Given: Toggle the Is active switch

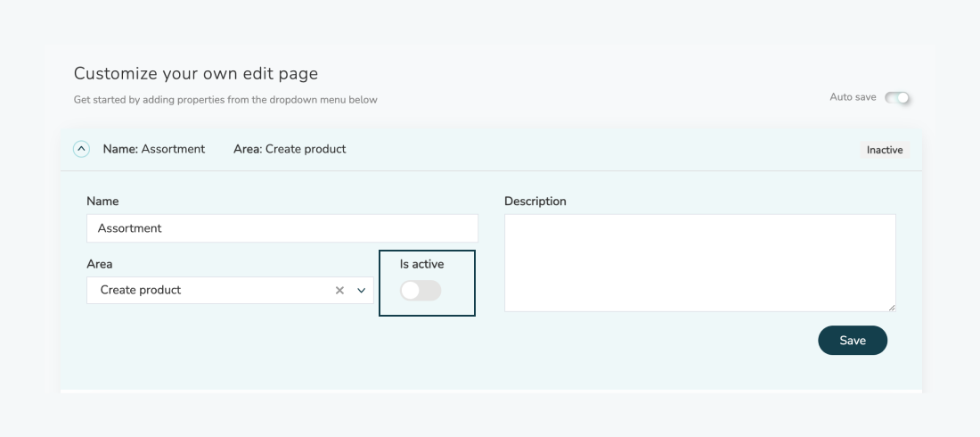Looking at the screenshot, I should click(x=421, y=291).
